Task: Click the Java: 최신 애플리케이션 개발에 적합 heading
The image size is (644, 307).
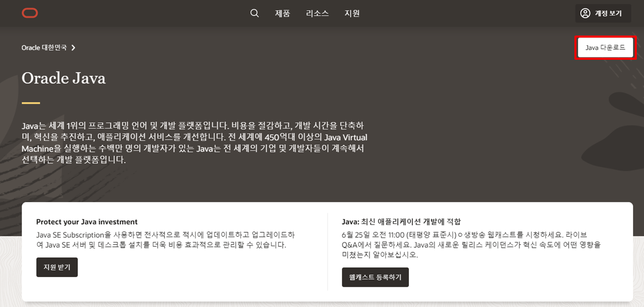Action: coord(401,222)
